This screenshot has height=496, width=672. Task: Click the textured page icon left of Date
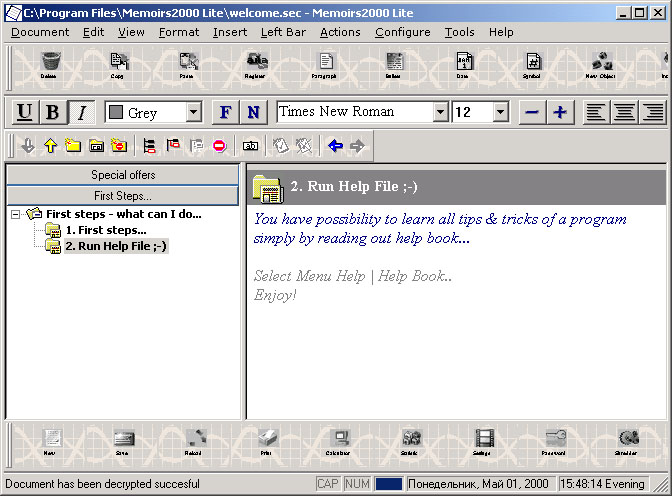pos(395,62)
